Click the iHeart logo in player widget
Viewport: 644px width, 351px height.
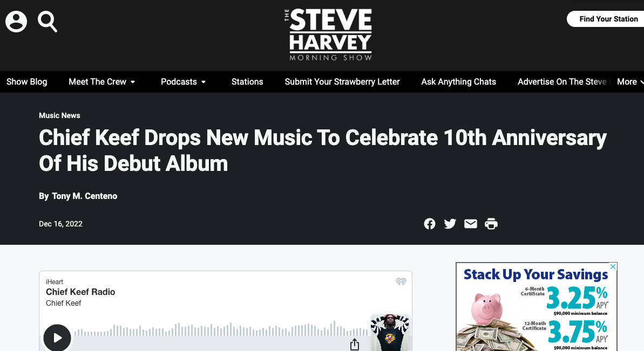pos(401,281)
